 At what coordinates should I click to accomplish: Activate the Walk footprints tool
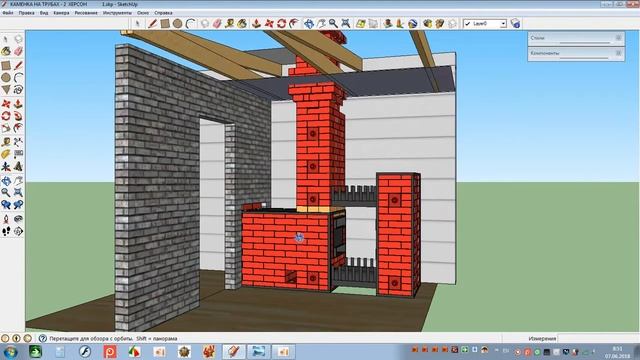[x=6, y=231]
